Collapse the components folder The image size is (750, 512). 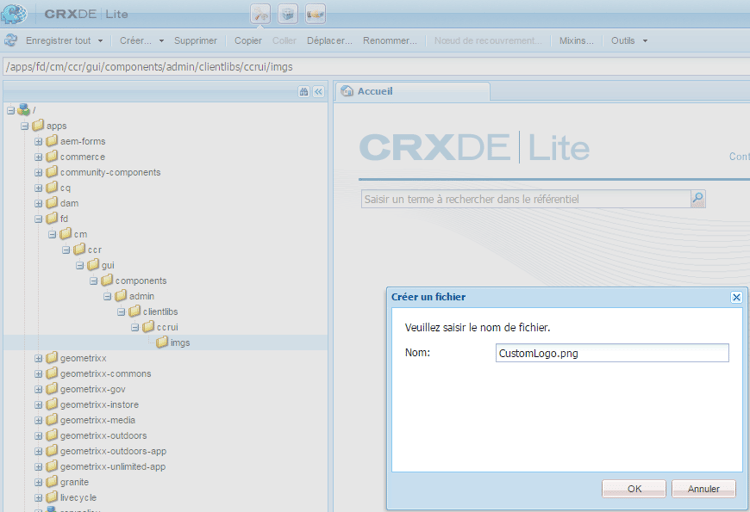click(x=94, y=281)
